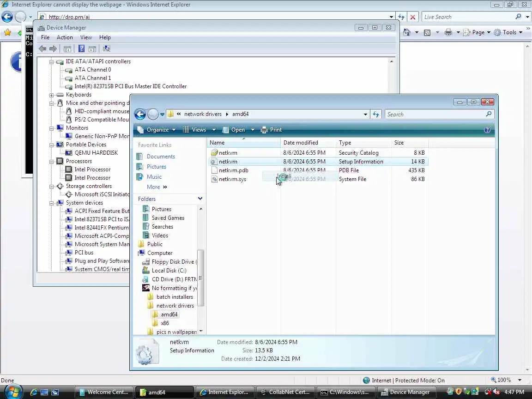Open Device Manager Action menu
The image size is (532, 399).
(65, 37)
